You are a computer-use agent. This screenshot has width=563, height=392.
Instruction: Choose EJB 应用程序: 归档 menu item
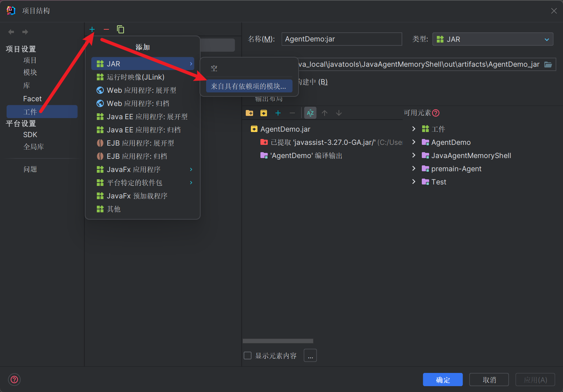tap(143, 156)
